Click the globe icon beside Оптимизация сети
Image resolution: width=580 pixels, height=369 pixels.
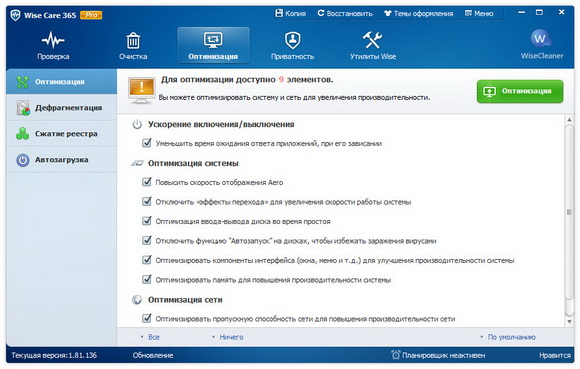(x=137, y=299)
